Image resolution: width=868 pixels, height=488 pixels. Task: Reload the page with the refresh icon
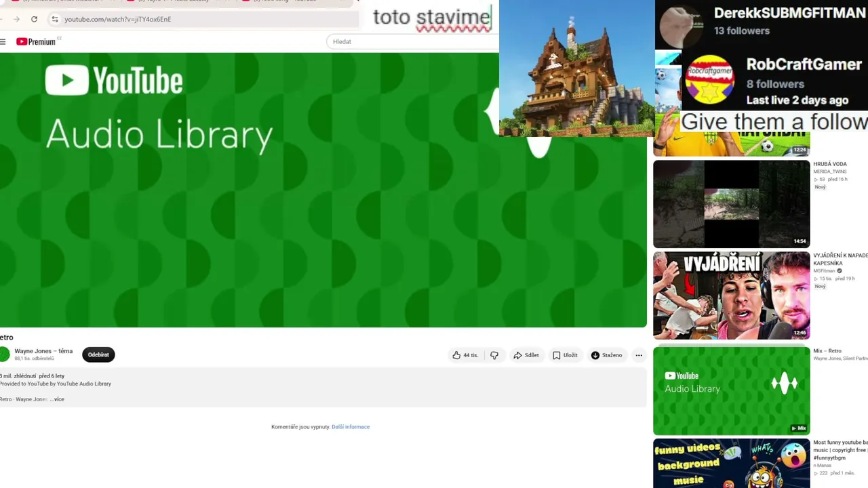tap(34, 19)
